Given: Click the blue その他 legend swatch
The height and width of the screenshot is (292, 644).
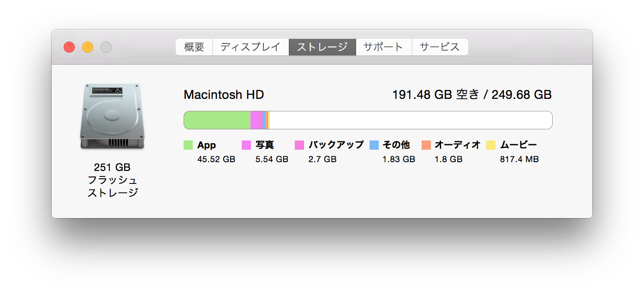Looking at the screenshot, I should (374, 145).
